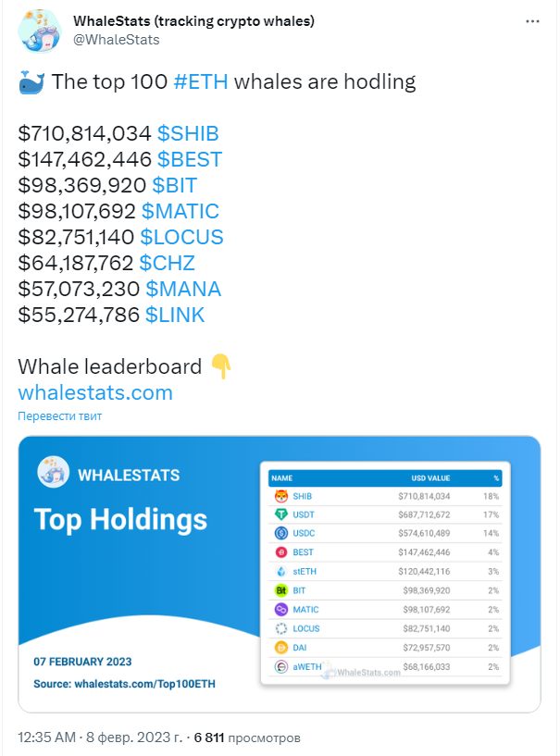Click the 6 811 просмотров view count

click(x=247, y=737)
